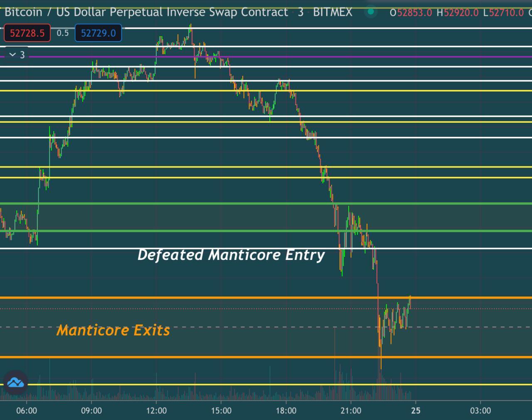Click the 12:00 time axis label

[156, 410]
